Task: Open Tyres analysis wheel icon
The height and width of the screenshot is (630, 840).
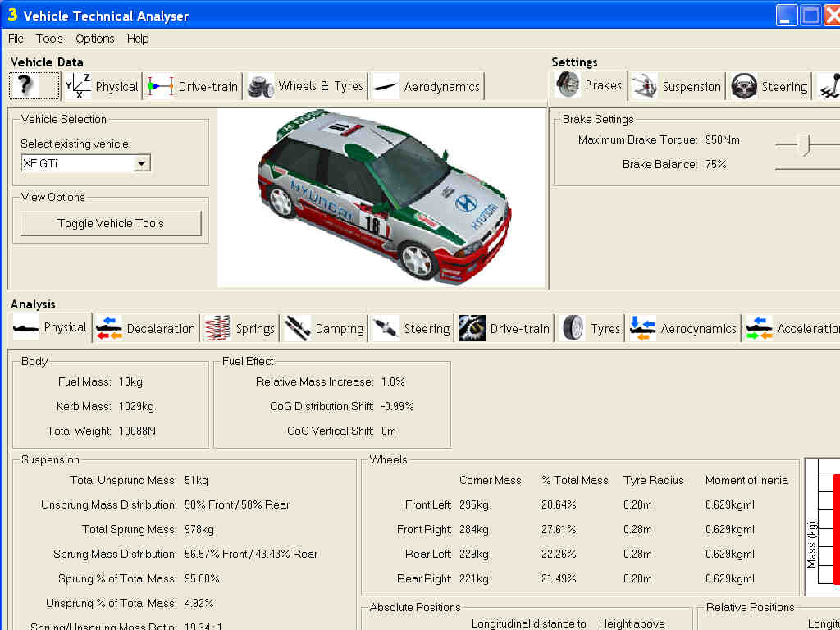Action: tap(573, 328)
